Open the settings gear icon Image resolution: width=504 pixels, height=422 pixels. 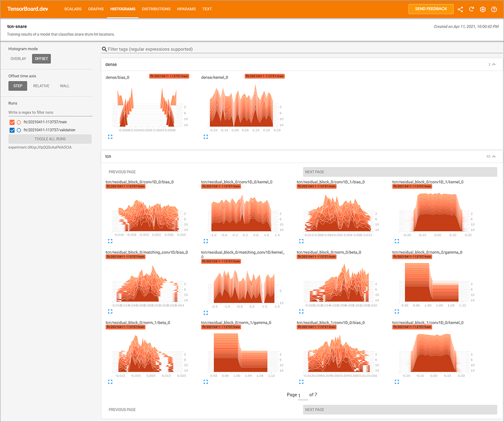pyautogui.click(x=483, y=9)
